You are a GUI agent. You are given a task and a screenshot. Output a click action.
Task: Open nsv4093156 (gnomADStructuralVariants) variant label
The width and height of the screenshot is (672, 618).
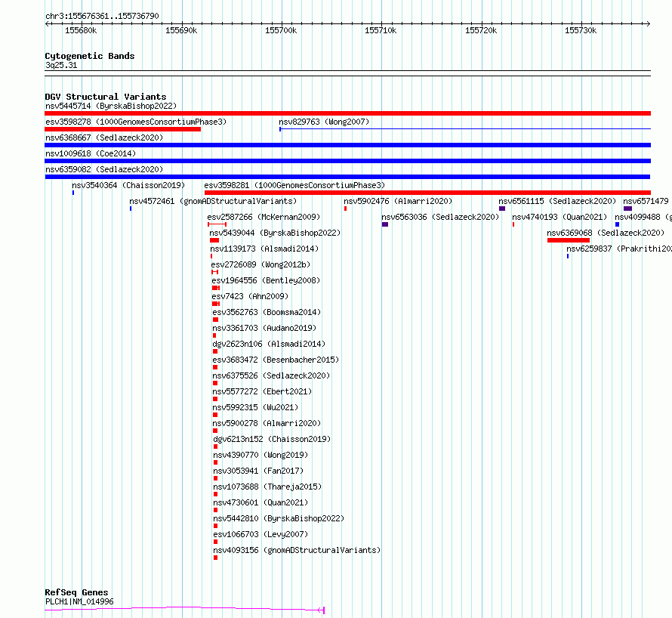297,550
